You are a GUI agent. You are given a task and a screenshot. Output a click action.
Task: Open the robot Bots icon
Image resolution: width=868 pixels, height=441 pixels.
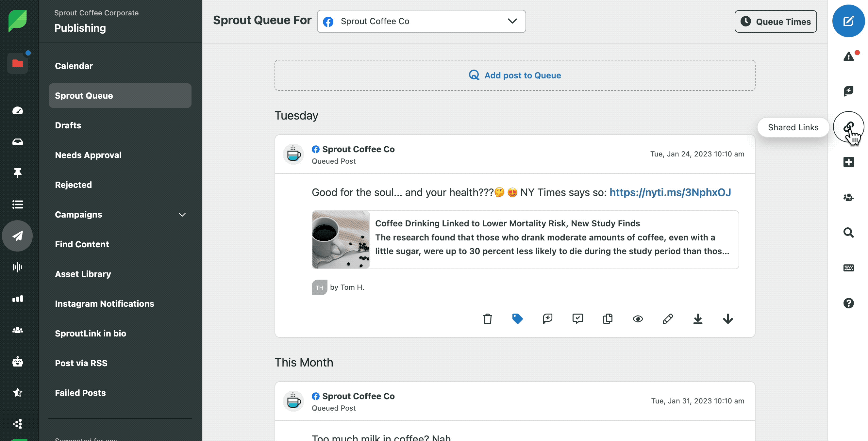[x=18, y=362]
